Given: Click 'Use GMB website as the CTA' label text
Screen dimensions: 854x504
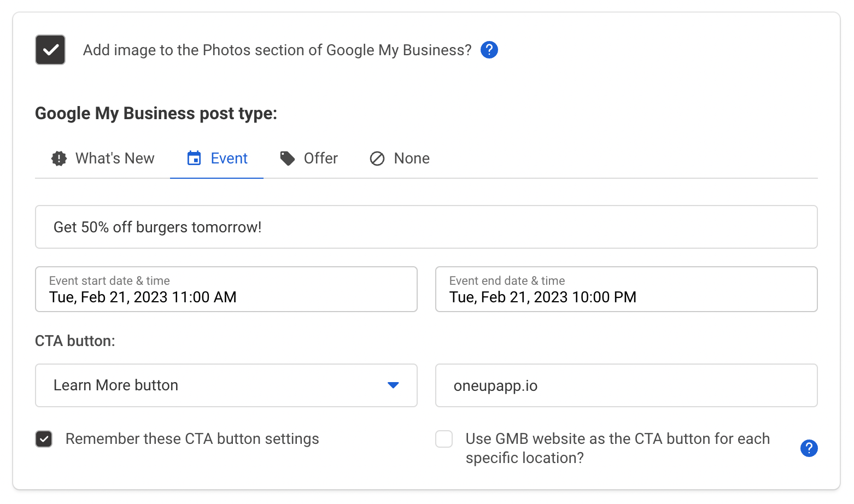Looking at the screenshot, I should pyautogui.click(x=618, y=448).
